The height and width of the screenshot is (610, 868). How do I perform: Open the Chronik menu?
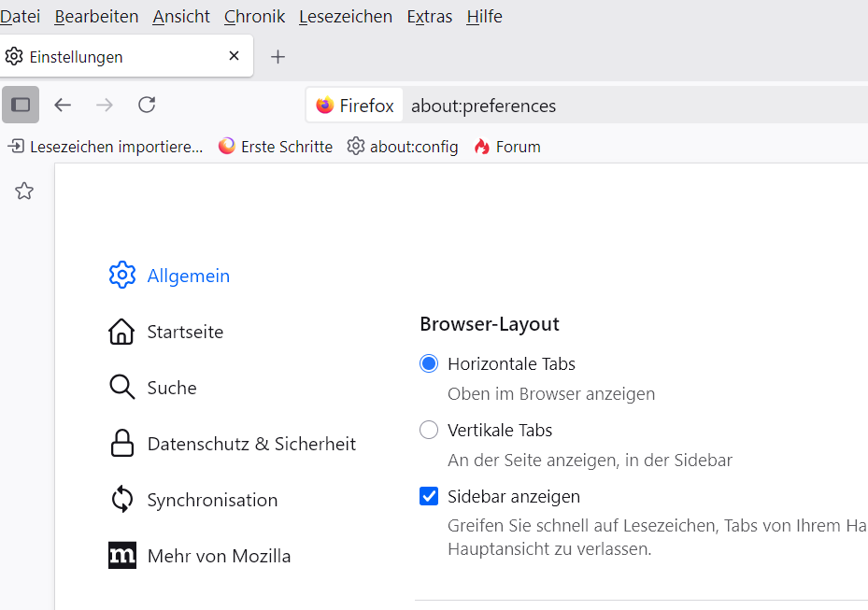click(x=254, y=16)
